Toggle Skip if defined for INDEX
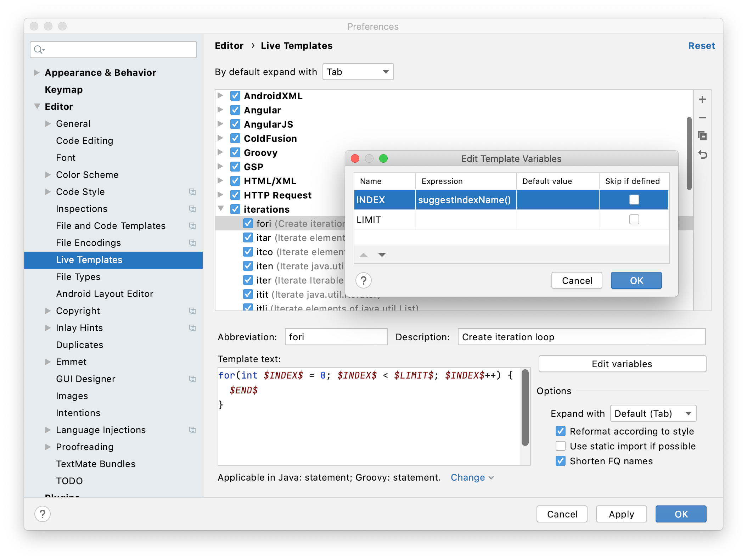This screenshot has width=747, height=560. pyautogui.click(x=634, y=200)
